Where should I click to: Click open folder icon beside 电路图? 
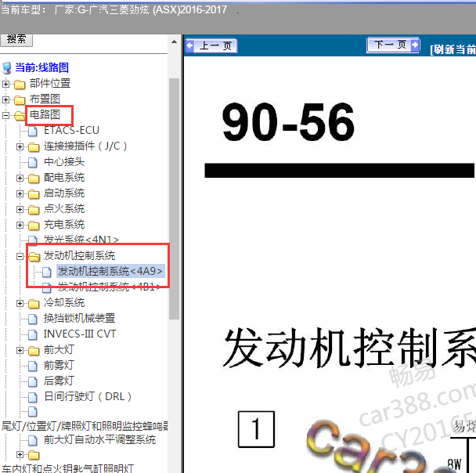[20, 116]
